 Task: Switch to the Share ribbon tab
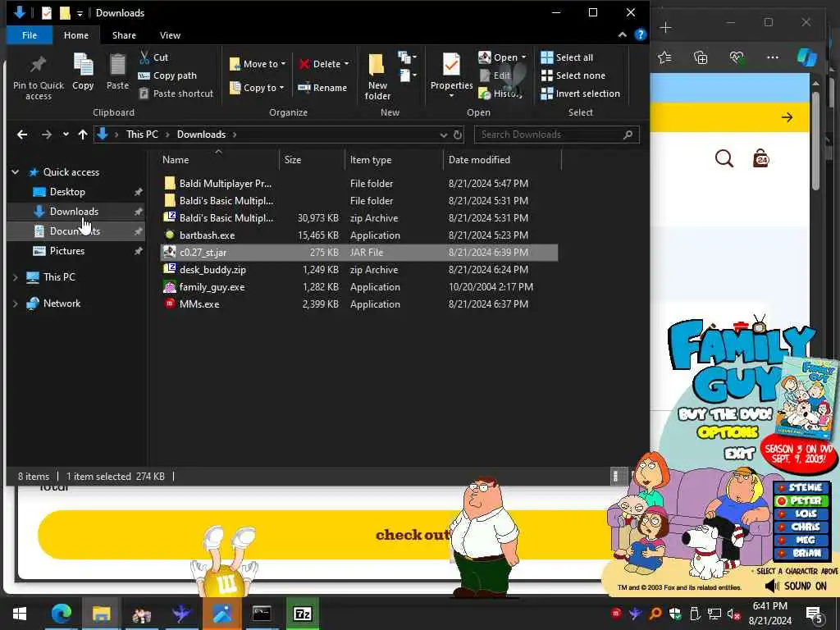[124, 35]
